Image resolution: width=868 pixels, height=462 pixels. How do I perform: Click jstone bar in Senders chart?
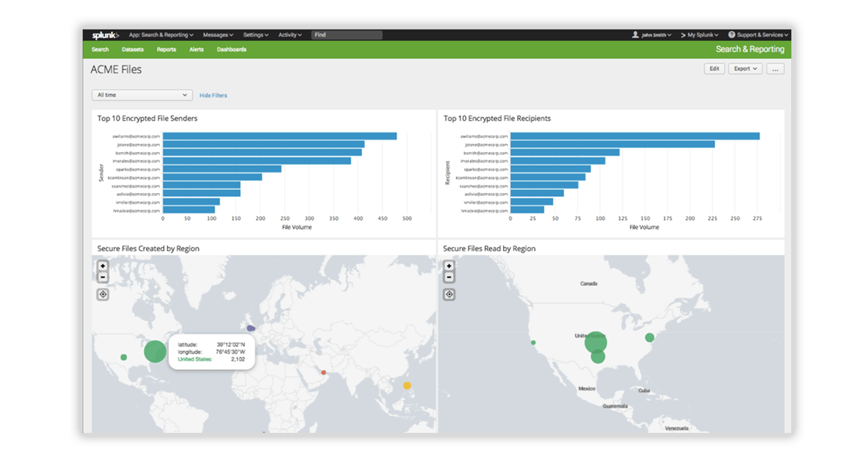tap(264, 145)
